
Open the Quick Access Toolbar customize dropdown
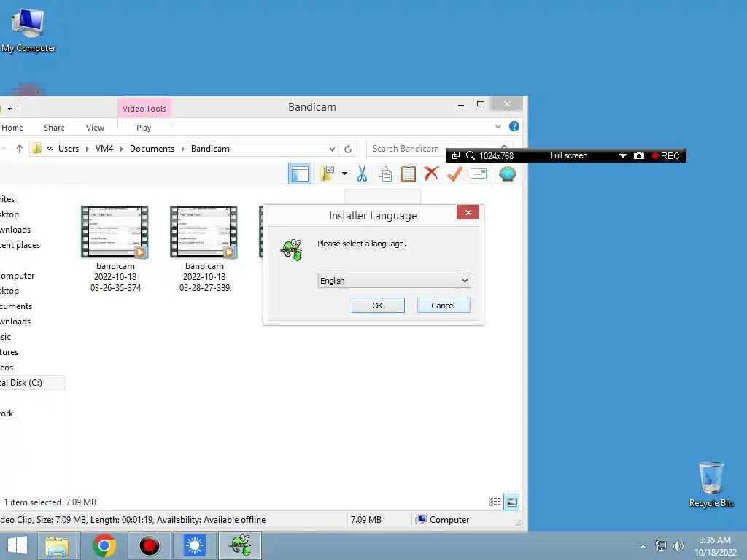click(x=9, y=108)
